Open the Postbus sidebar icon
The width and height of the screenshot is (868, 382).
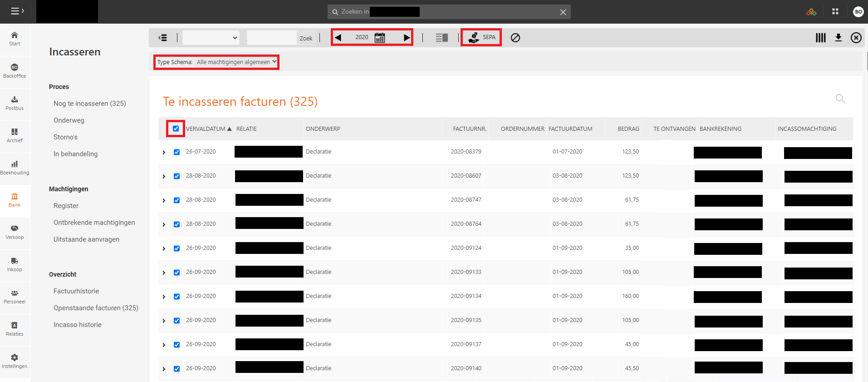tap(15, 103)
